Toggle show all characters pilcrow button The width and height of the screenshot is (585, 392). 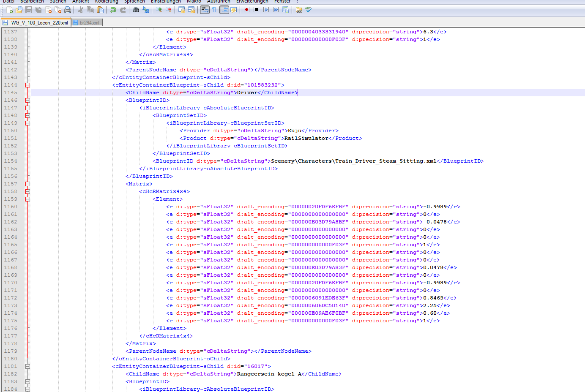214,10
